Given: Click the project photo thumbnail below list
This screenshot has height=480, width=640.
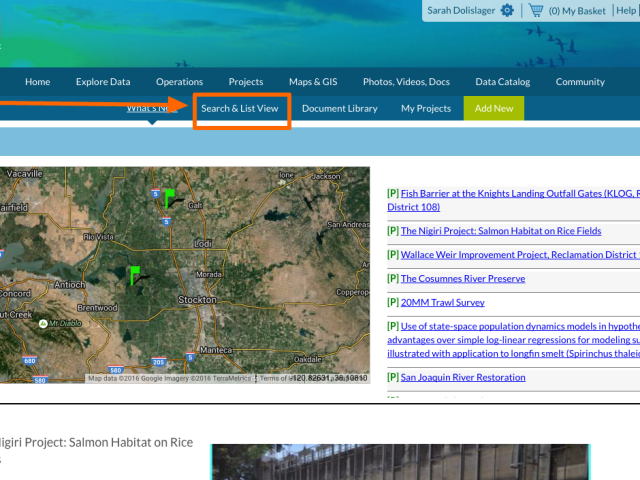Looking at the screenshot, I should pos(400,462).
